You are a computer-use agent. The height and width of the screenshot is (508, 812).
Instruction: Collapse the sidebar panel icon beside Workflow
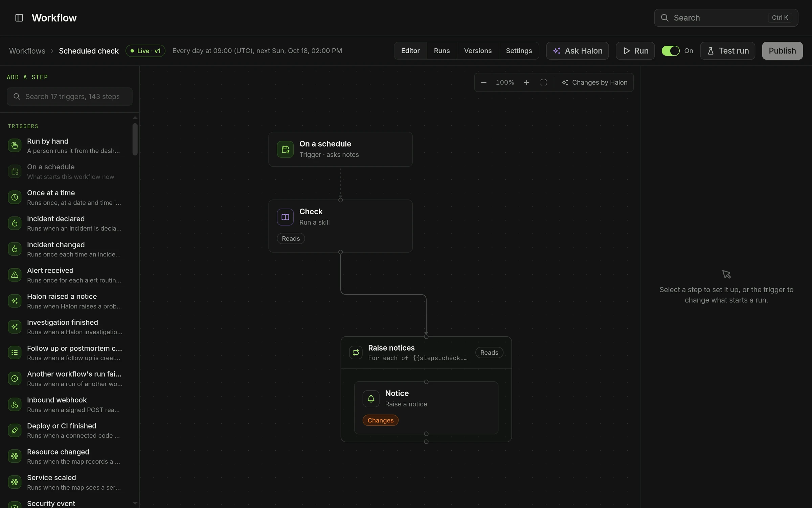pos(19,18)
